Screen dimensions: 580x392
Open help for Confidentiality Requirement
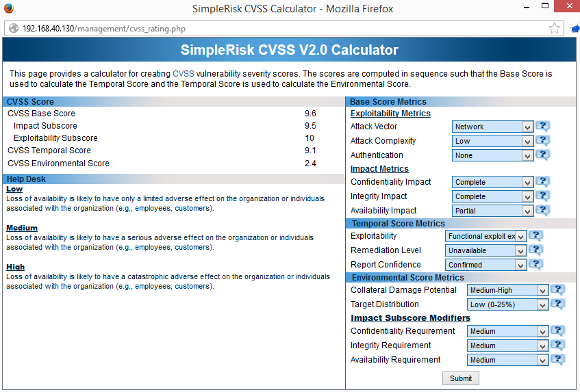point(558,330)
